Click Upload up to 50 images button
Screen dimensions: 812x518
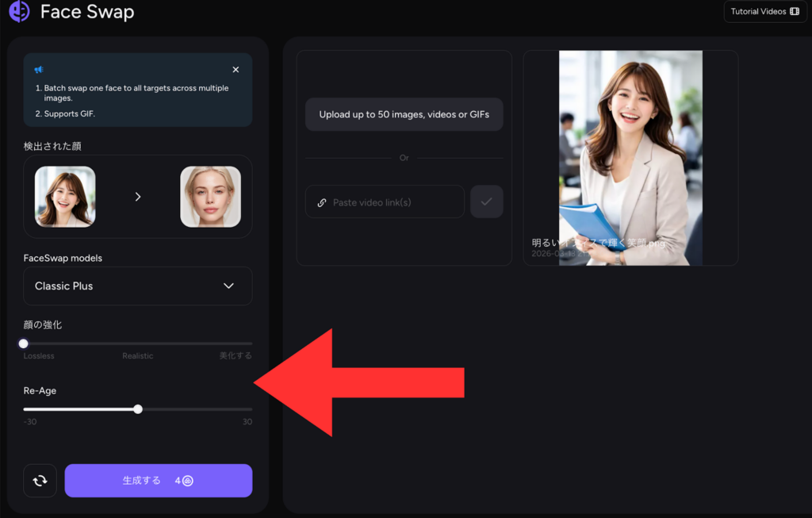404,114
